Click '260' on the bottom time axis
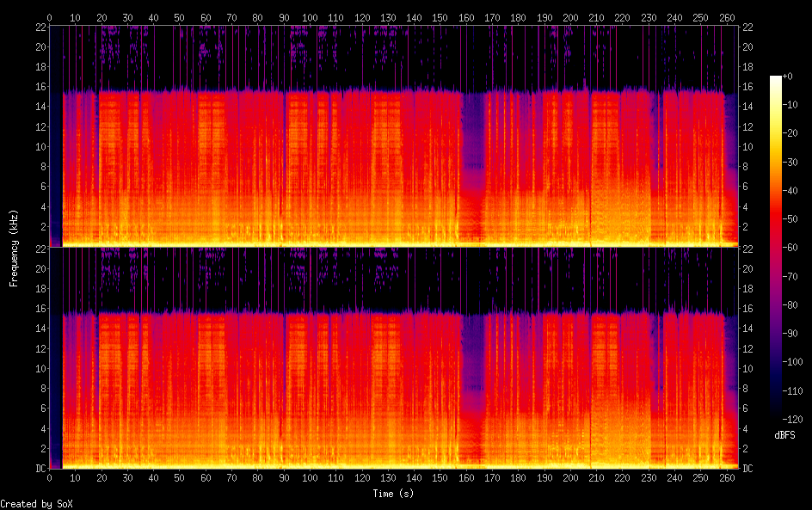812x510 pixels. (x=727, y=478)
